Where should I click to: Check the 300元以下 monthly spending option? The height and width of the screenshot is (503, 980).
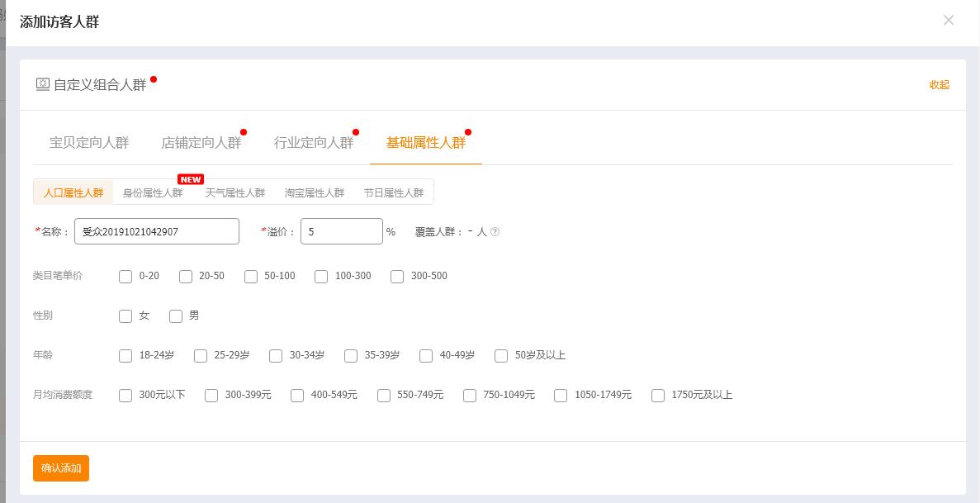[x=125, y=396]
